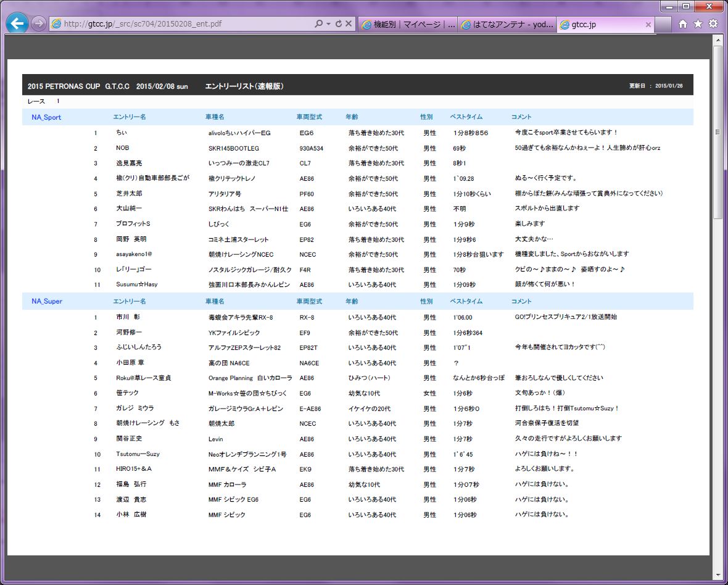
Task: Click entry name 逸見嘉亮
Action: click(129, 164)
